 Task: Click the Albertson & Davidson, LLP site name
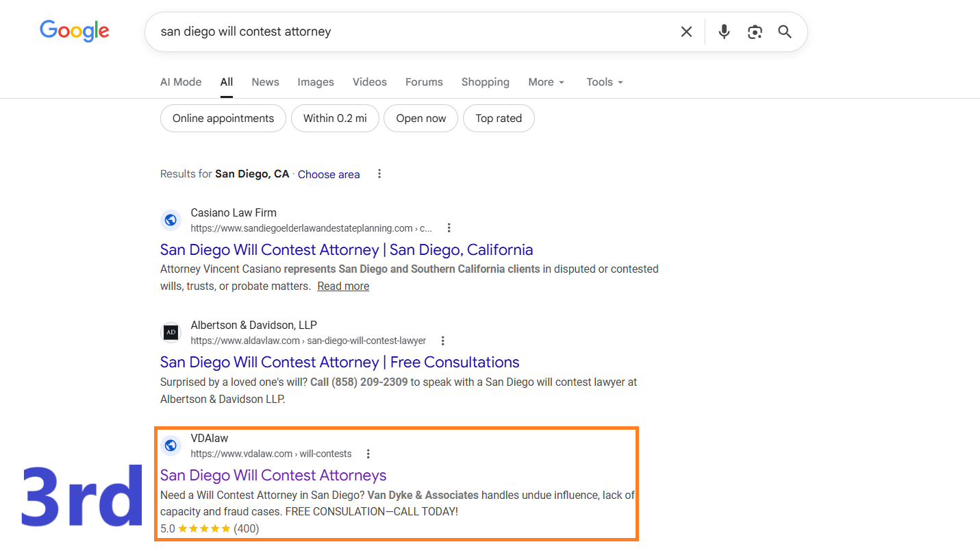pos(254,325)
